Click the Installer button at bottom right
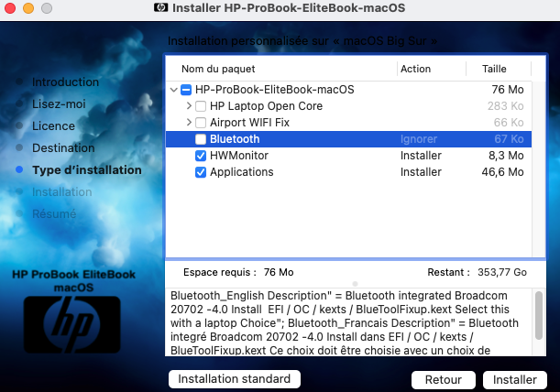The width and height of the screenshot is (560, 392). (x=515, y=379)
